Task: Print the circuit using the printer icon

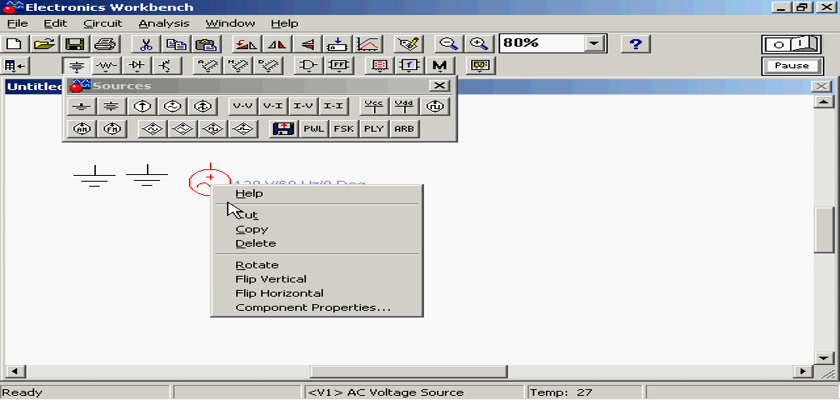Action: coord(104,44)
